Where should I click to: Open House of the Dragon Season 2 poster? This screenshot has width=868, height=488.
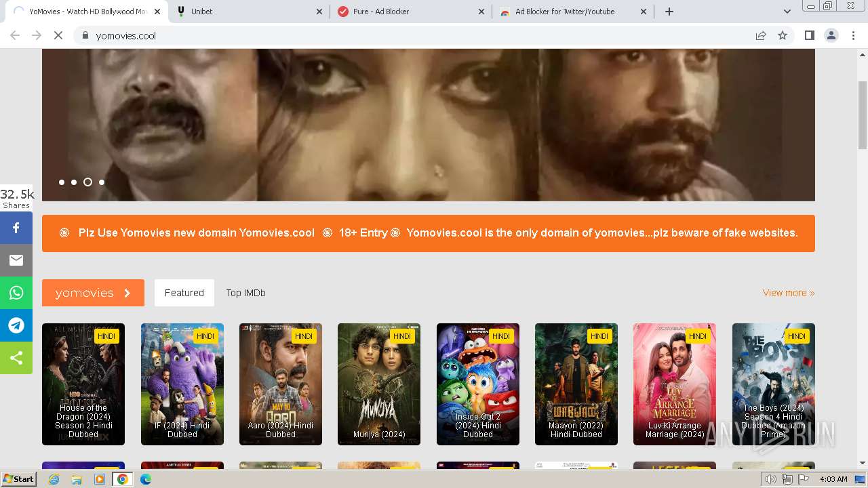coord(83,384)
